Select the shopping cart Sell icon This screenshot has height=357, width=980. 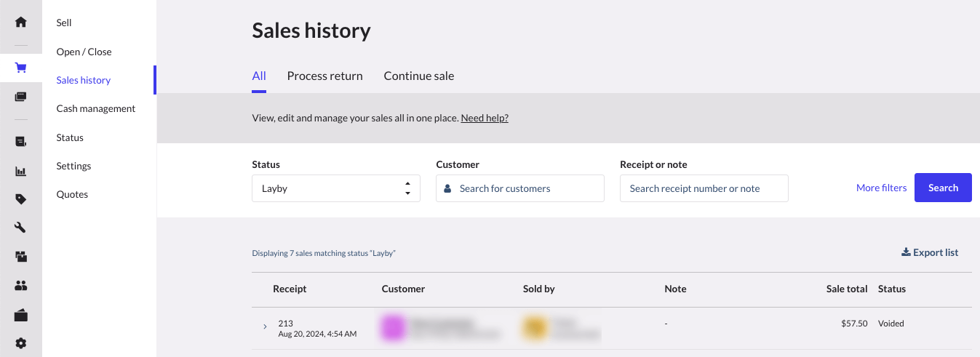20,68
